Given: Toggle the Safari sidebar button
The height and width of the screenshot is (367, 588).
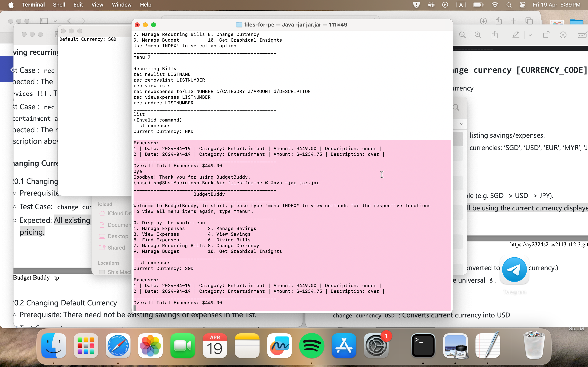Looking at the screenshot, I should [44, 21].
